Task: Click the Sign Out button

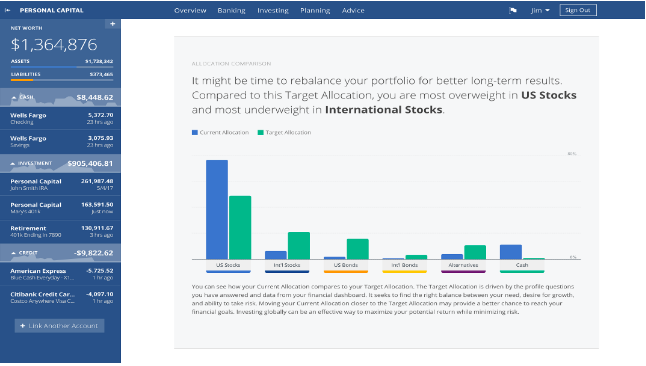Action: (578, 10)
